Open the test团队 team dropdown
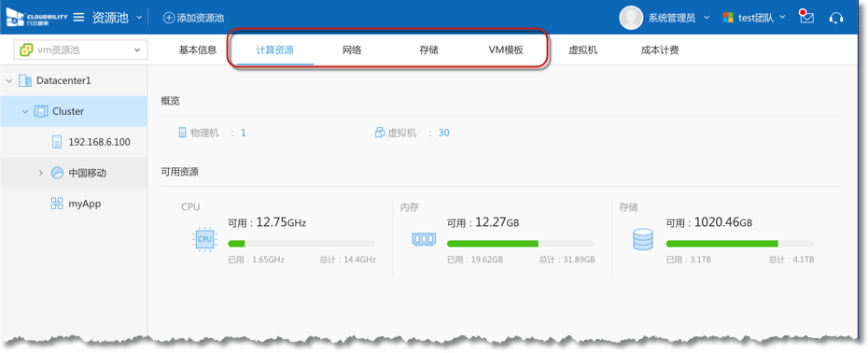The image size is (868, 353). coord(754,18)
